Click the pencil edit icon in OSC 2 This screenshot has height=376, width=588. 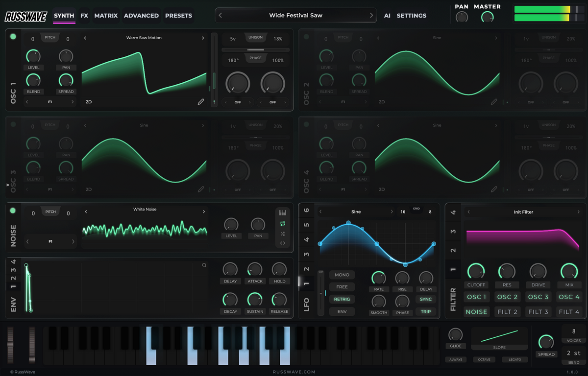pos(494,102)
